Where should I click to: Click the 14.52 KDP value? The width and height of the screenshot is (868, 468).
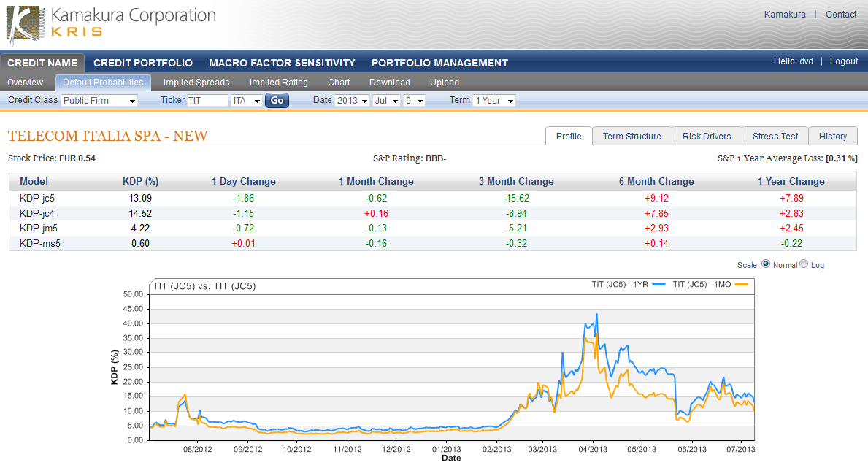click(141, 213)
